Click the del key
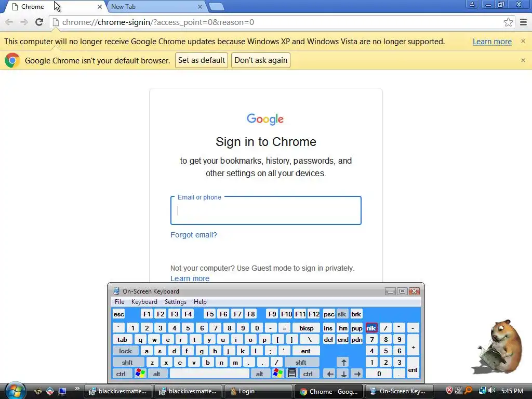532x399 pixels. click(328, 339)
